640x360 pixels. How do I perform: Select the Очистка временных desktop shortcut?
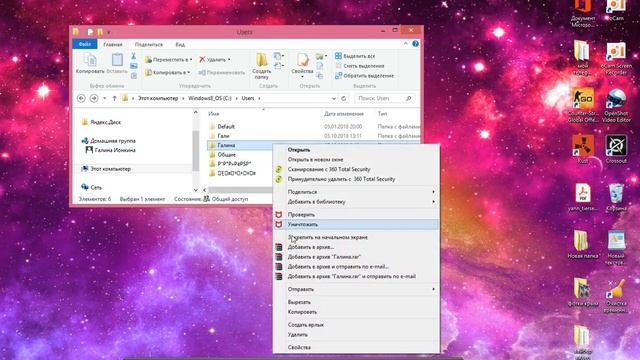click(x=616, y=296)
